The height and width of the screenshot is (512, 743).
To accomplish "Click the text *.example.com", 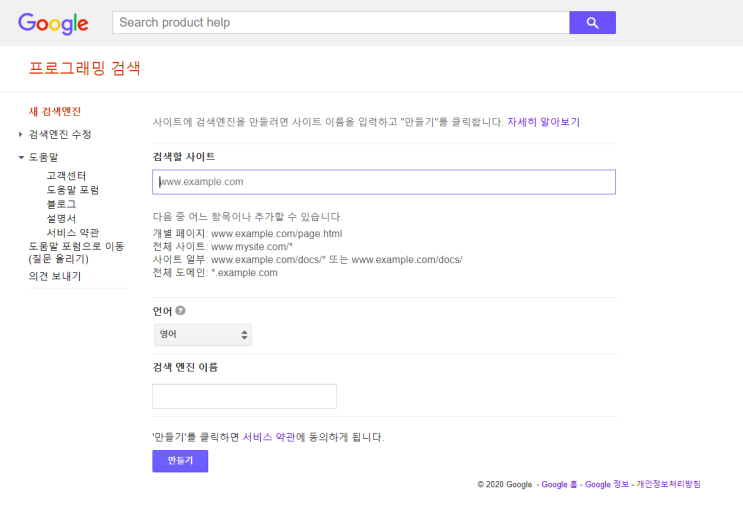I will (245, 273).
